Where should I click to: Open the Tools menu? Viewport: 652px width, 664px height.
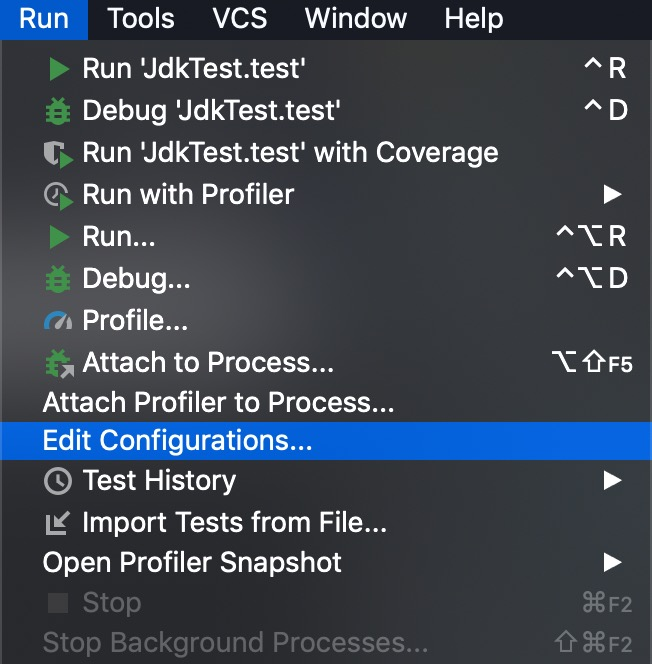coord(141,18)
